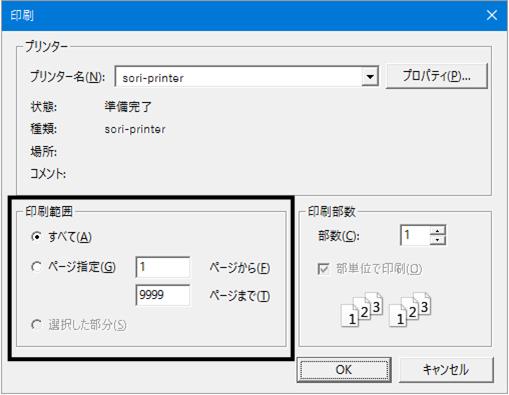Click the ページから start page field
This screenshot has width=509, height=395.
tap(163, 267)
